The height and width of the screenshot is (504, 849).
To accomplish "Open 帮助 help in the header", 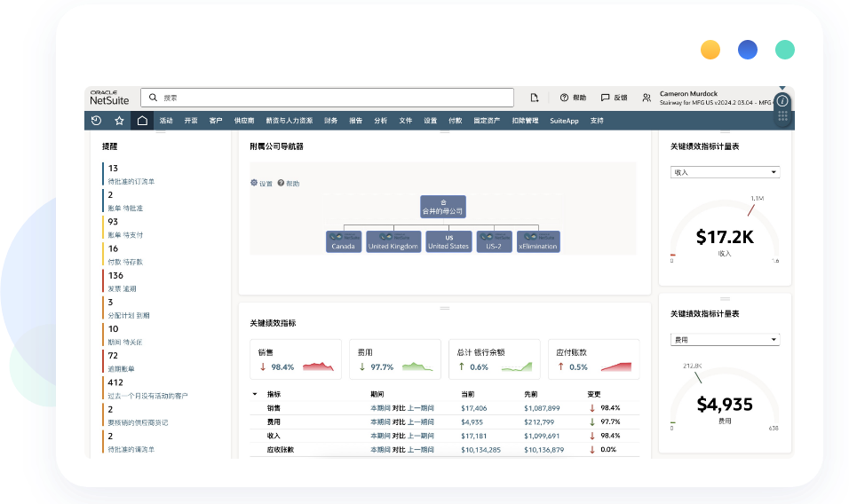I will coord(573,98).
